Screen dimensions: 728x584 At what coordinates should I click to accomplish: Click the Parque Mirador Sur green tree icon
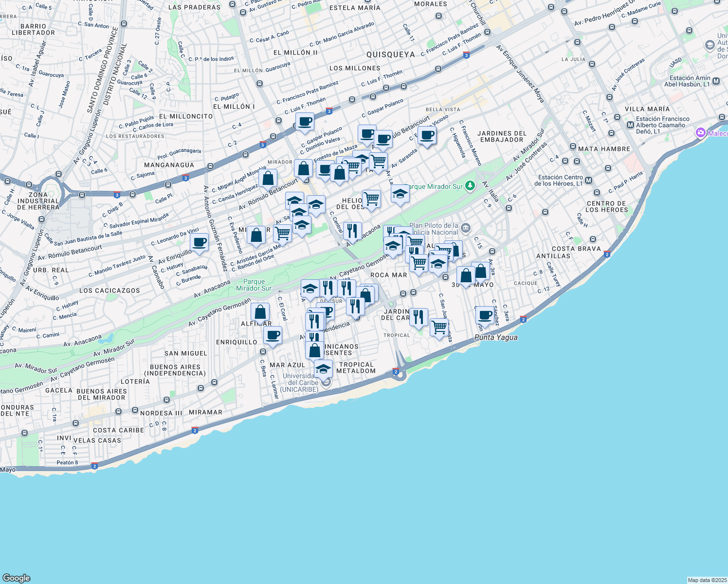point(469,185)
